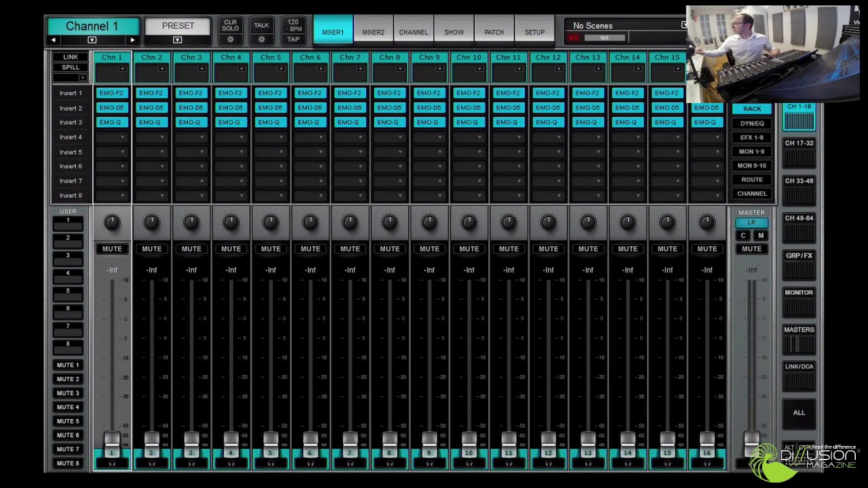Go to previous channel with left arrow
Image resolution: width=868 pixels, height=488 pixels.
coord(54,40)
